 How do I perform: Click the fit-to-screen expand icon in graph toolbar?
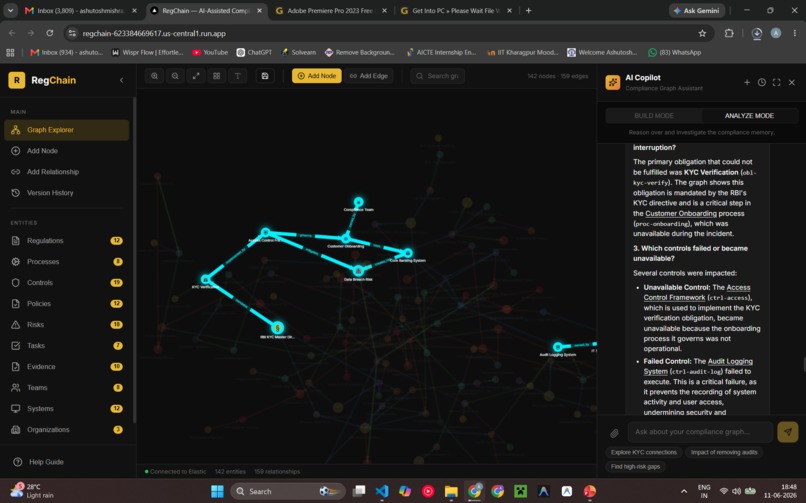tap(196, 76)
